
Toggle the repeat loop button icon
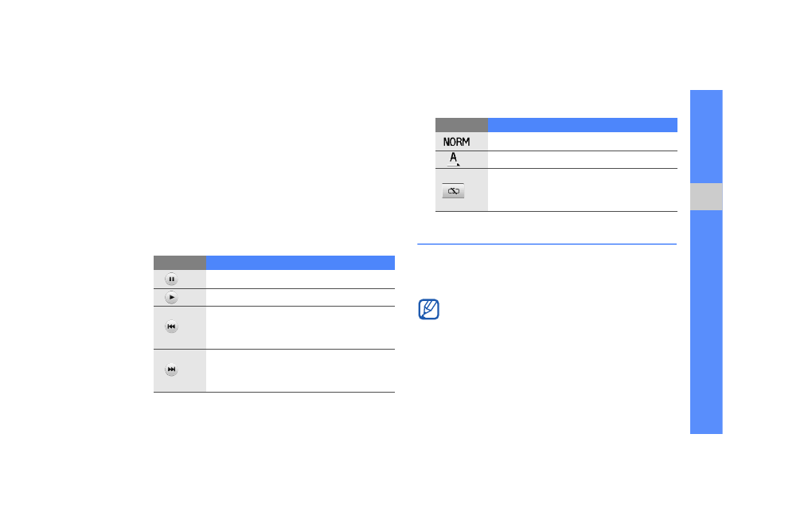pos(453,191)
